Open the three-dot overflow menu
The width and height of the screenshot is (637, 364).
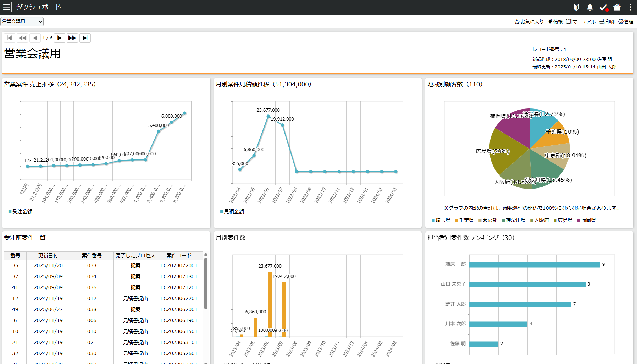630,7
